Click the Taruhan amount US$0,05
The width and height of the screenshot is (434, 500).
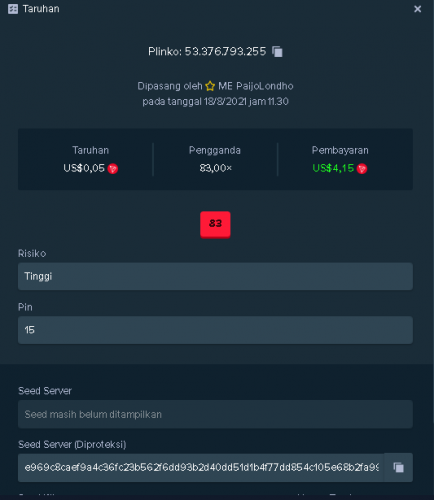[84, 168]
